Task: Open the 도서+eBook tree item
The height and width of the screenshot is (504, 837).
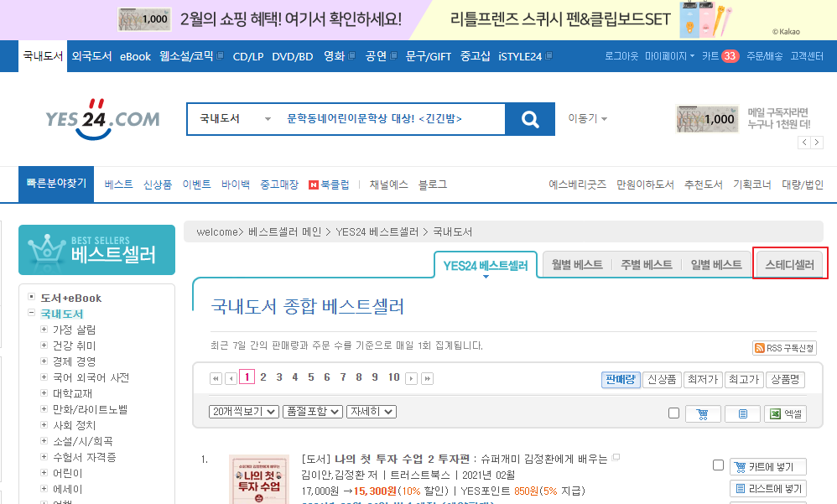Action: (71, 298)
